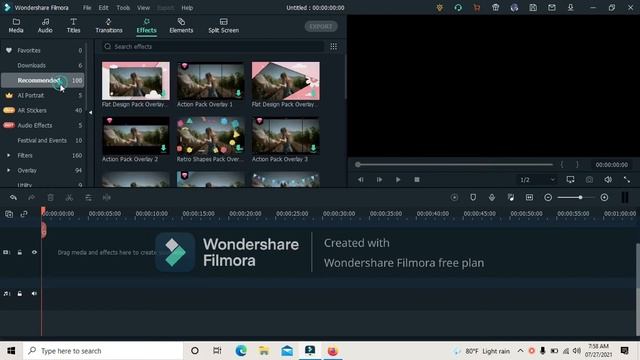Switch to the Titles tab

point(73,26)
